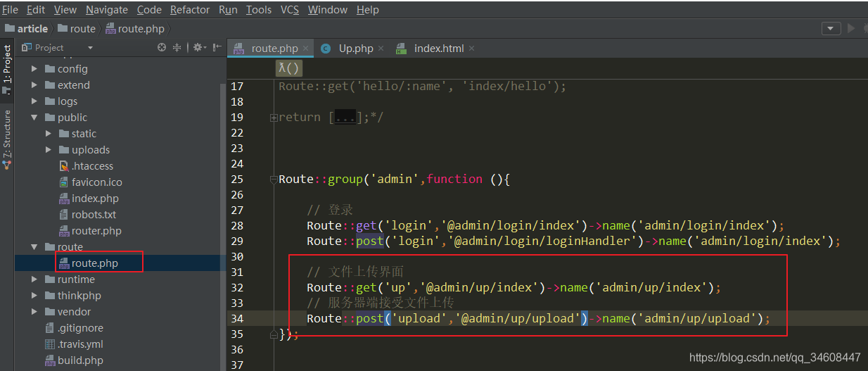Hide the Project tool window

pyautogui.click(x=217, y=48)
